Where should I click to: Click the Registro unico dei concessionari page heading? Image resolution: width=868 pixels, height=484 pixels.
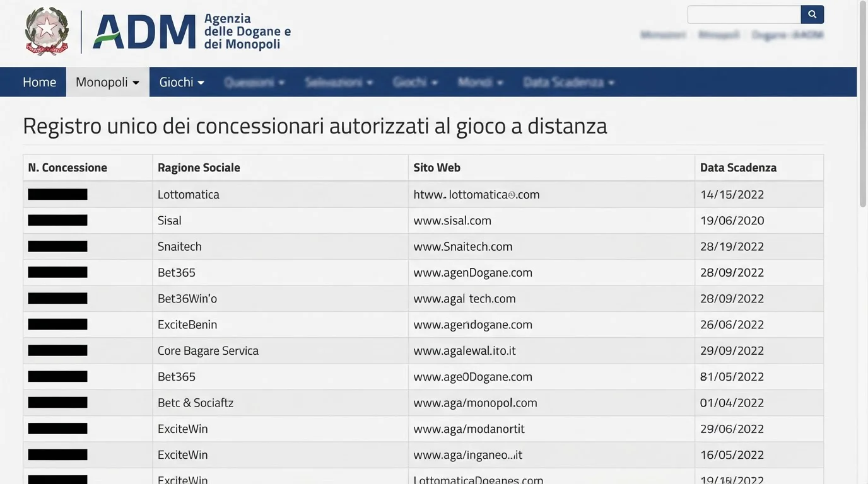tap(315, 126)
